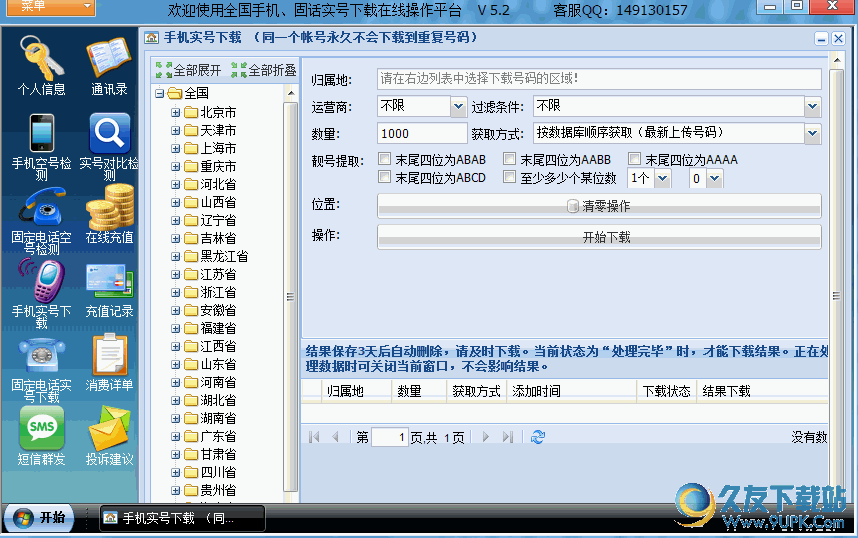Image resolution: width=858 pixels, height=538 pixels.
Task: Select 河北省 in region tree
Action: tap(218, 184)
